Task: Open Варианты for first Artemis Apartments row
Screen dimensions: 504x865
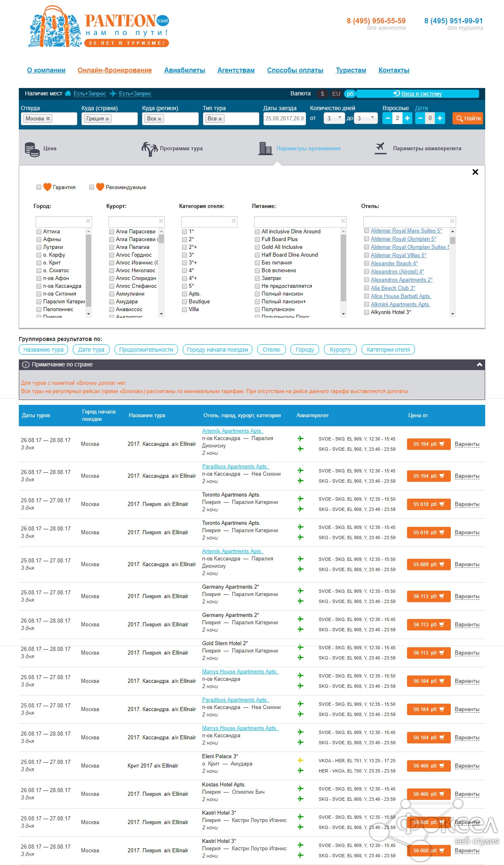Action: pyautogui.click(x=467, y=444)
